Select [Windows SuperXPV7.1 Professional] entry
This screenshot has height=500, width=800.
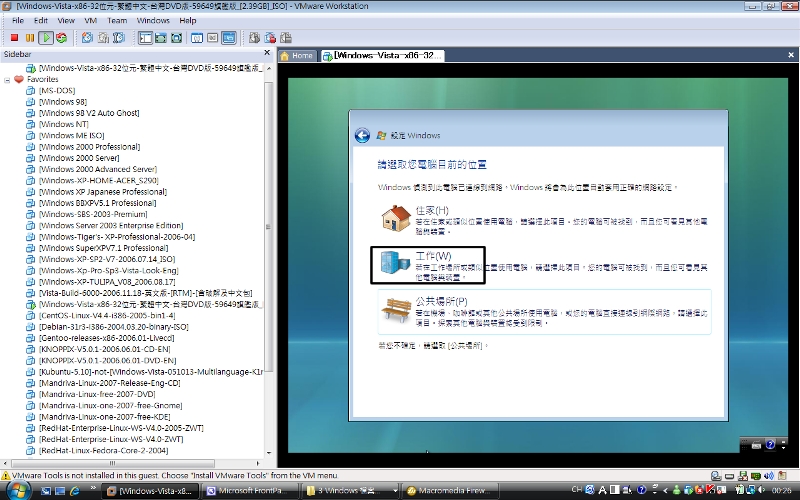pos(104,247)
